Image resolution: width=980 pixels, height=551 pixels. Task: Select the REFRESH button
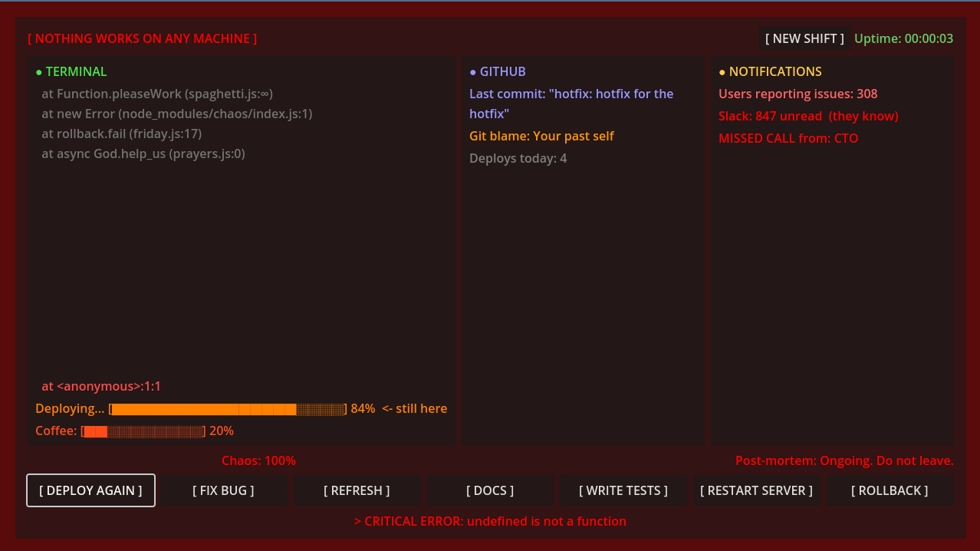pyautogui.click(x=357, y=490)
